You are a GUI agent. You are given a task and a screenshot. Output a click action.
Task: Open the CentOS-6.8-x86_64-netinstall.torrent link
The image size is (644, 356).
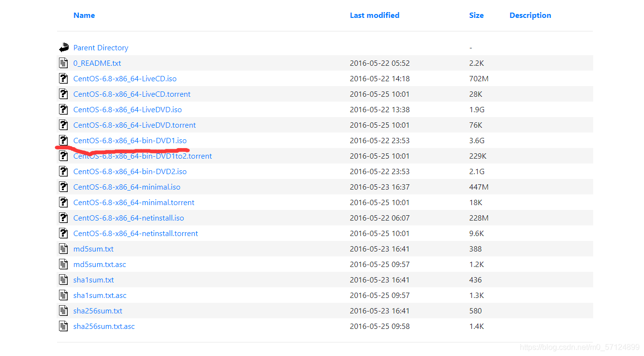136,234
